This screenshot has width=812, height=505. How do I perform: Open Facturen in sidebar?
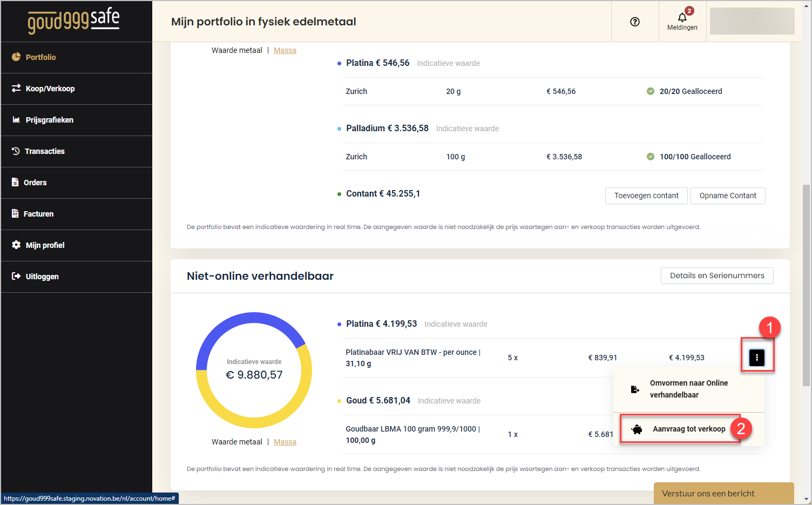pyautogui.click(x=77, y=214)
